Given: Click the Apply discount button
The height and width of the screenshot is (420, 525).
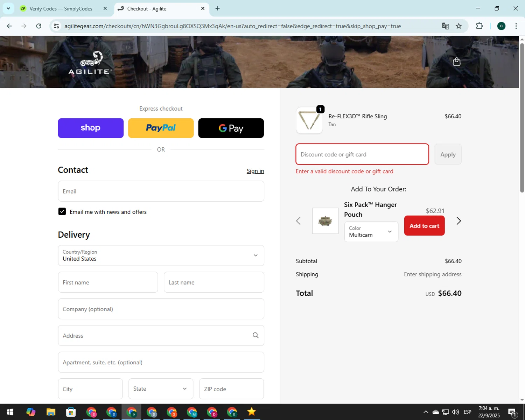Looking at the screenshot, I should click(x=448, y=154).
